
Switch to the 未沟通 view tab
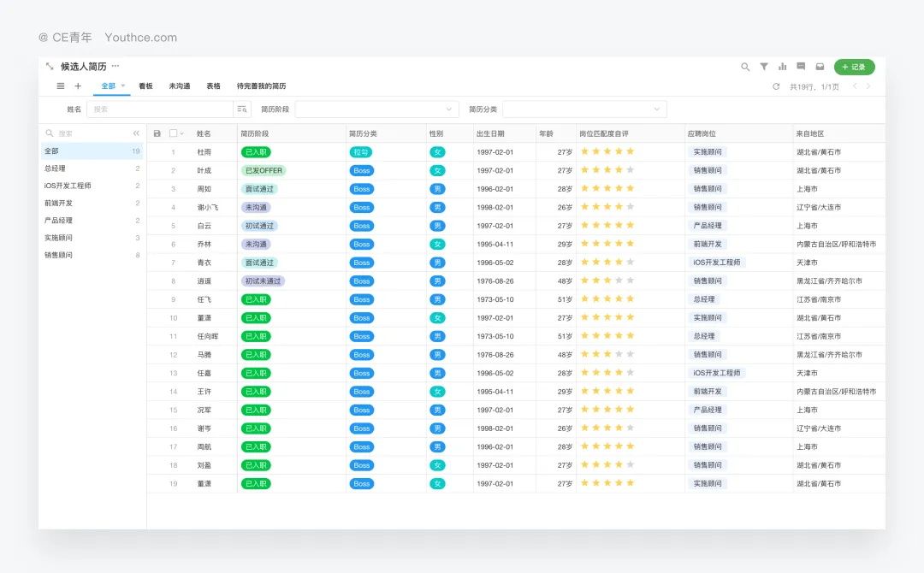point(179,86)
